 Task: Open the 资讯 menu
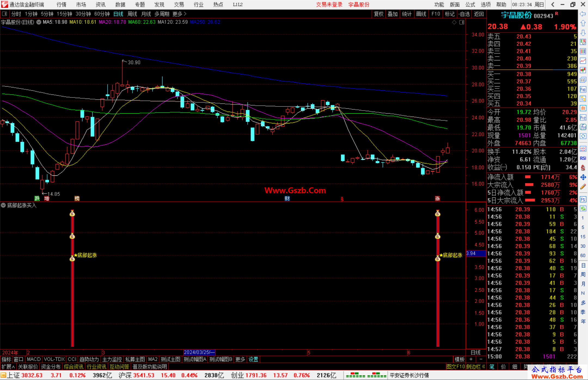(x=100, y=5)
